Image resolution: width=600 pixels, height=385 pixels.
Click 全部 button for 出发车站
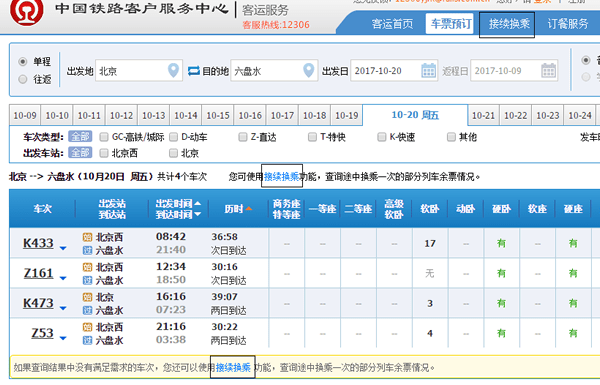point(80,153)
